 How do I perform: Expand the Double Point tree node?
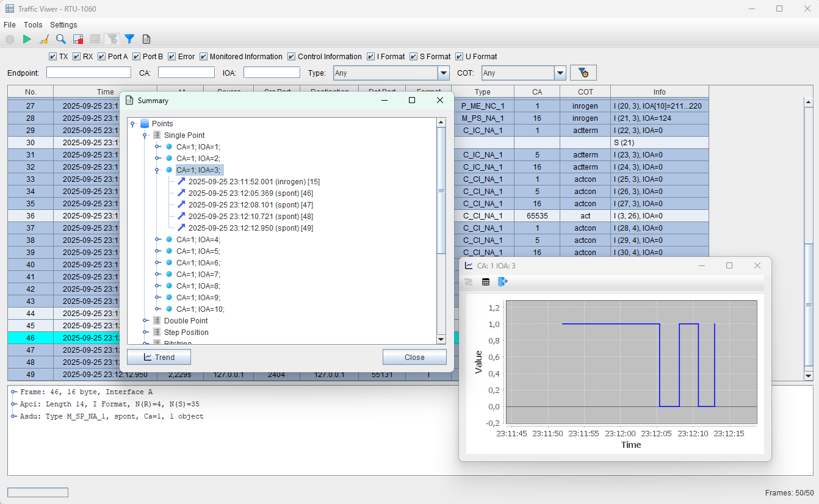pyautogui.click(x=145, y=320)
